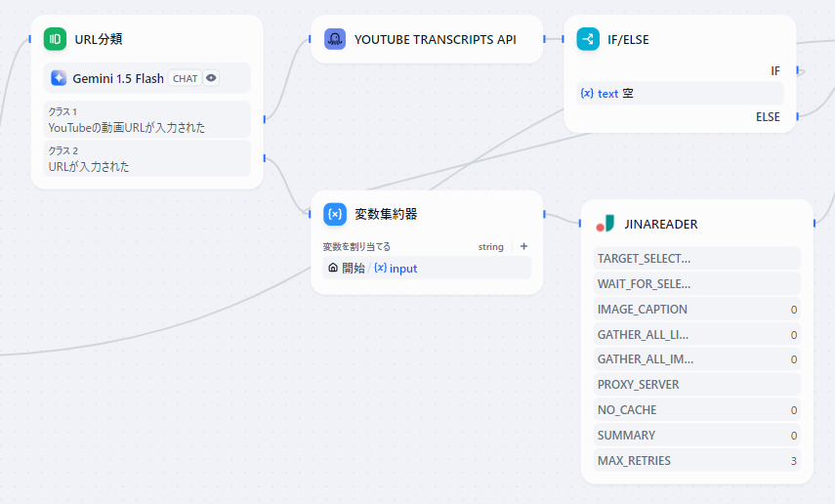835x504 pixels.
Task: Click the green URL分類 classifier node icon
Action: (55, 39)
